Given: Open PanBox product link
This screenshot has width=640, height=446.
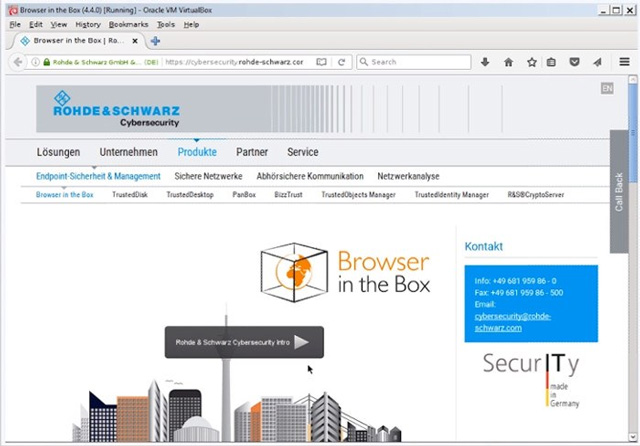Looking at the screenshot, I should [244, 195].
